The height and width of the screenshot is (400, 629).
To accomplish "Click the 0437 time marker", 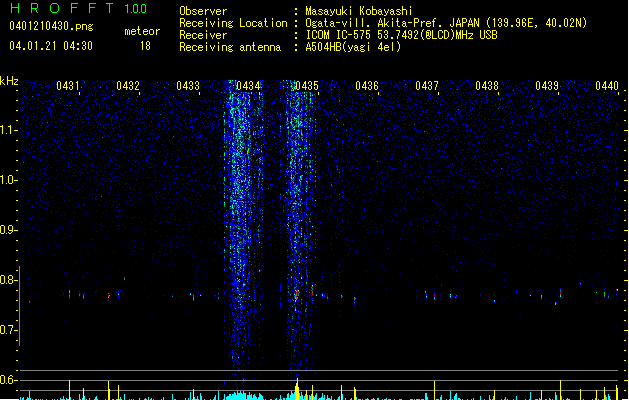I will point(427,86).
